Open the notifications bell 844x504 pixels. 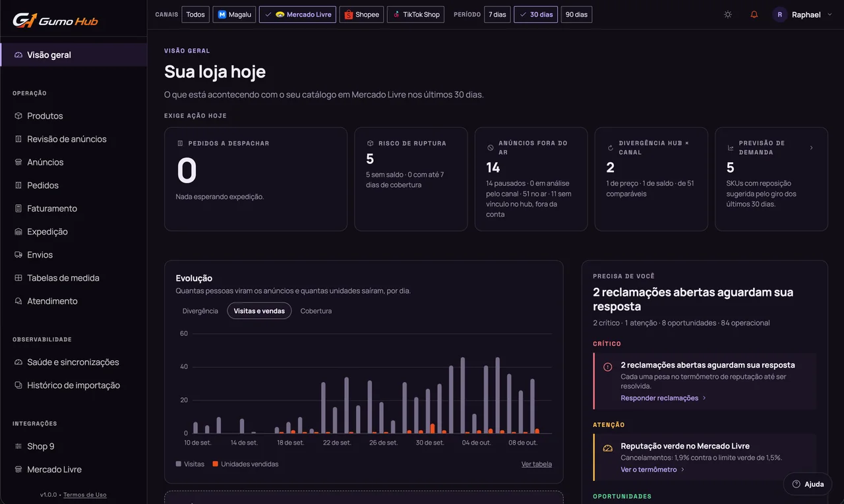754,14
